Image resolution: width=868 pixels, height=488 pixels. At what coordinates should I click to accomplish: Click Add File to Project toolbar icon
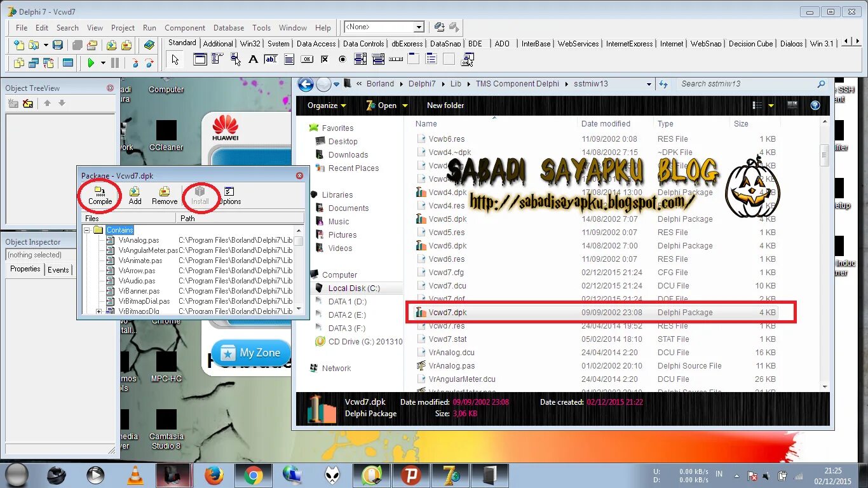(112, 45)
